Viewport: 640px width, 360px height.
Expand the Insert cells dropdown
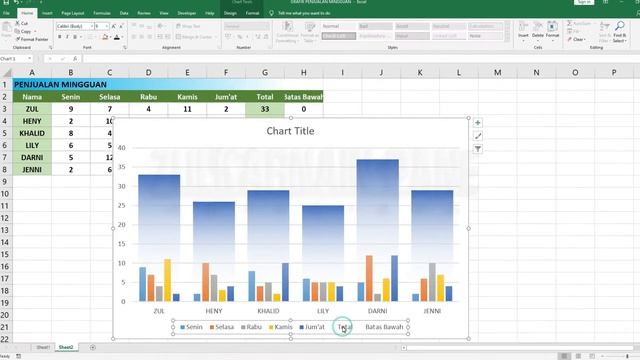[x=523, y=40]
